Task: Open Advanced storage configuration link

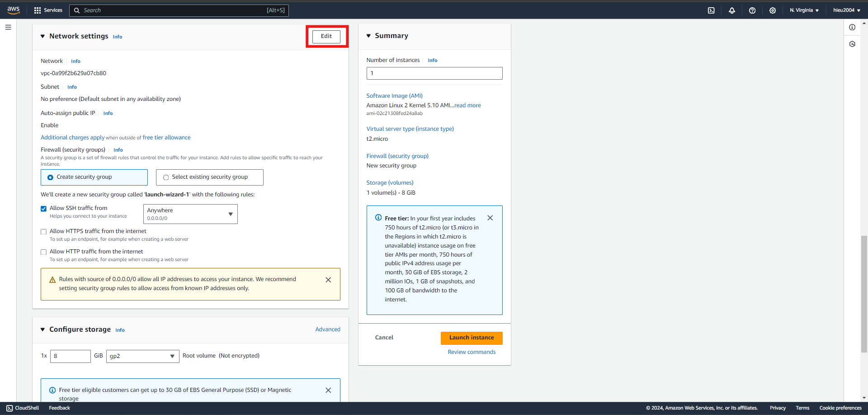Action: point(328,329)
